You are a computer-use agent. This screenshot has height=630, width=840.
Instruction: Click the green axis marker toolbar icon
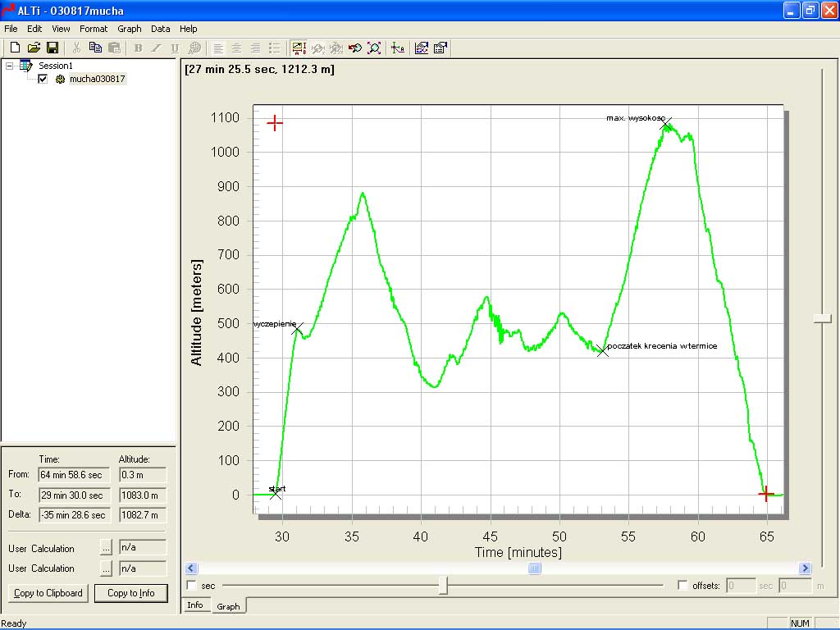[x=398, y=48]
